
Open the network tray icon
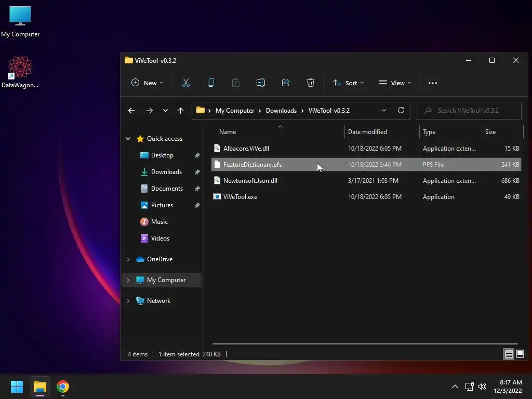tap(469, 387)
